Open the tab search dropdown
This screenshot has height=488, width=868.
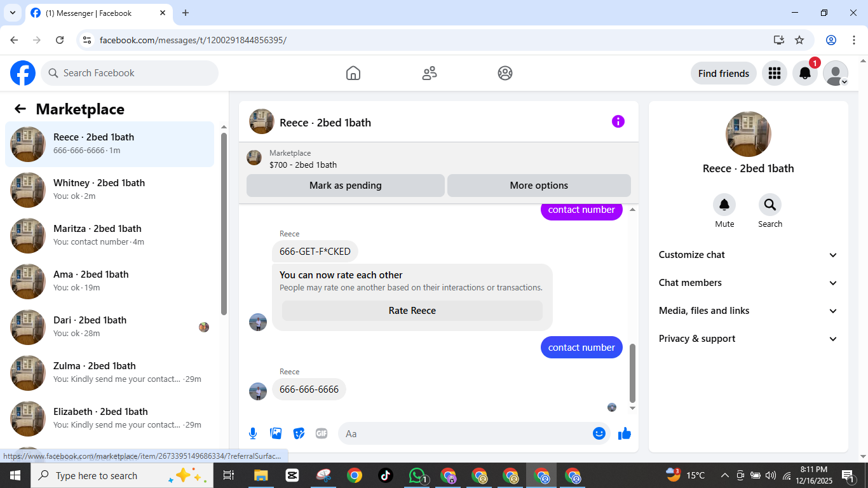coord(12,13)
